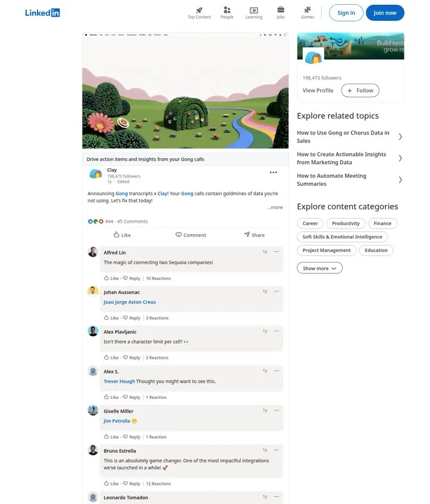Viewport: 430px width, 504px height.
Task: Like the Clay post with thumbs-up
Action: 122,235
